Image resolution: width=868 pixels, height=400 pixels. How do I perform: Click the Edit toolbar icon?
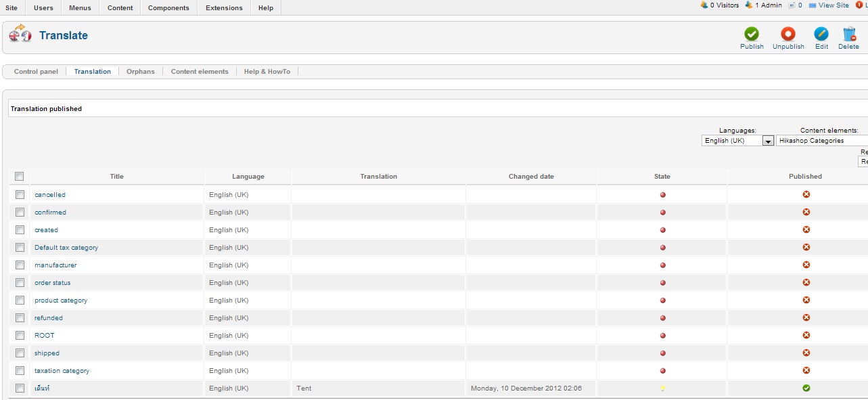(821, 34)
